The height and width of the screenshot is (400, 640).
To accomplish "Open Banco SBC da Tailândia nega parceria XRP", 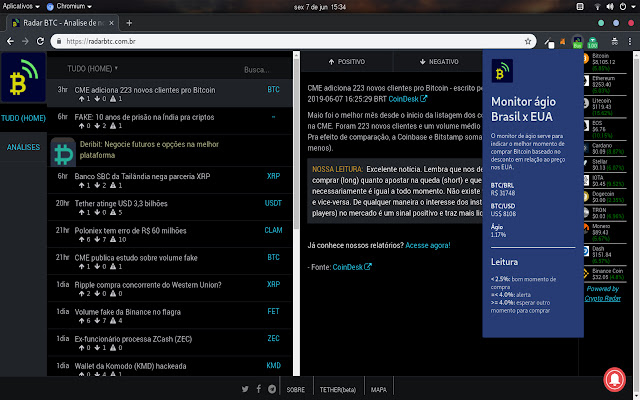I will pos(142,176).
